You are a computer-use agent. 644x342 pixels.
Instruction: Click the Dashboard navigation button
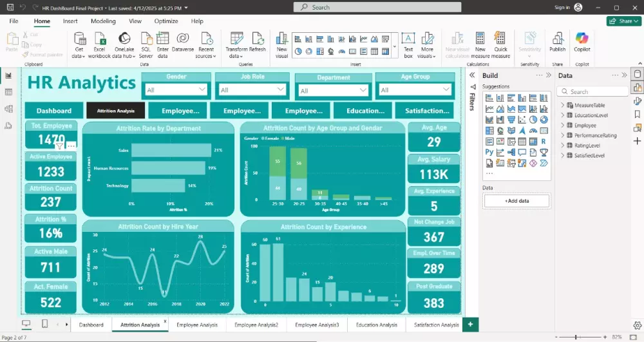[54, 110]
